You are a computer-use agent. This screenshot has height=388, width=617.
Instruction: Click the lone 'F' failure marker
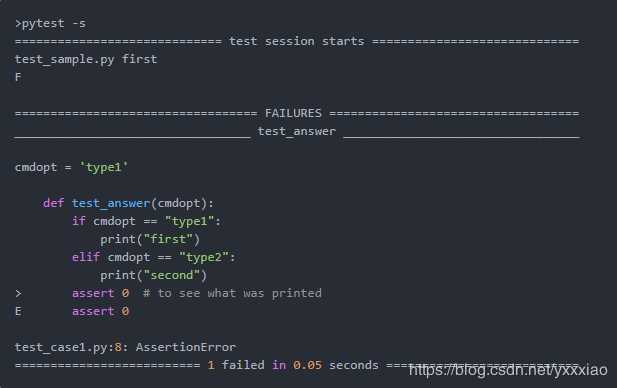[18, 77]
